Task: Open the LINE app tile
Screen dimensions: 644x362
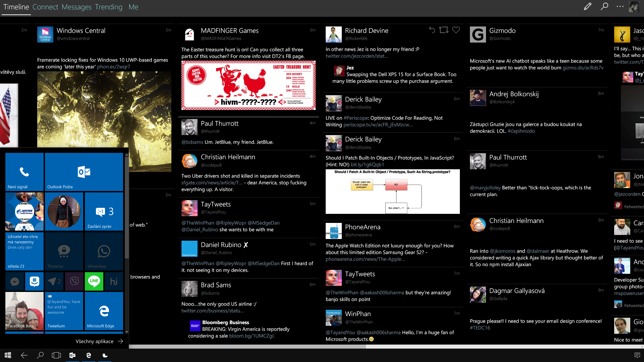Action: (x=94, y=281)
